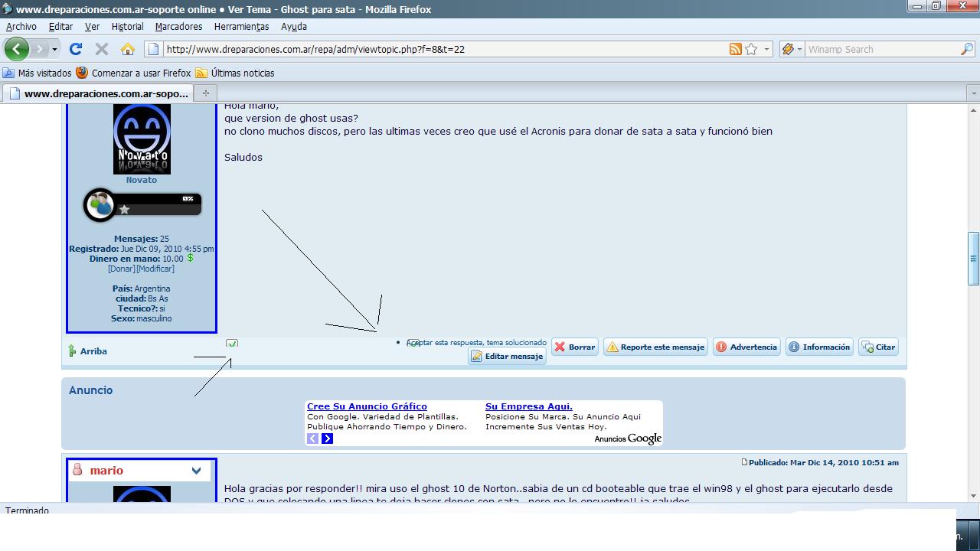
Task: Click the Citar quote button
Action: point(878,347)
